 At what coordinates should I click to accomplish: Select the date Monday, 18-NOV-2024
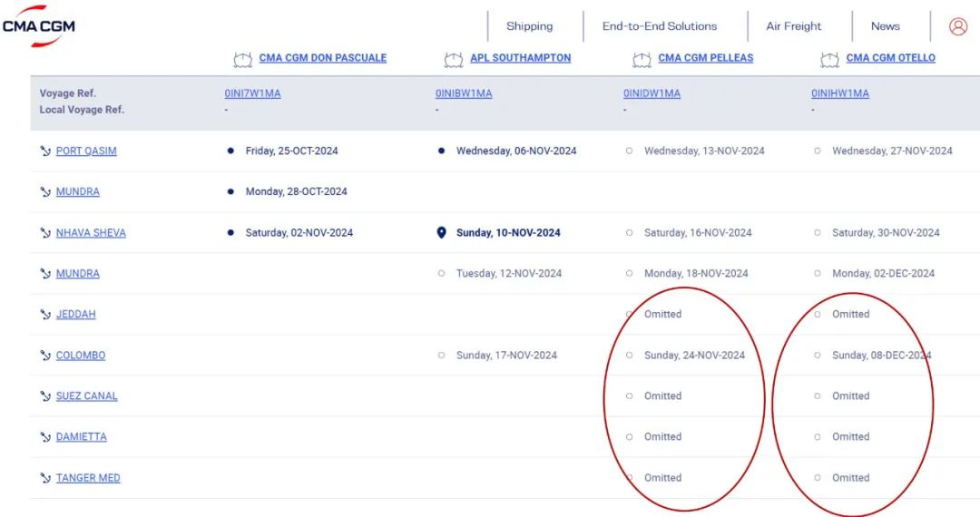point(696,274)
